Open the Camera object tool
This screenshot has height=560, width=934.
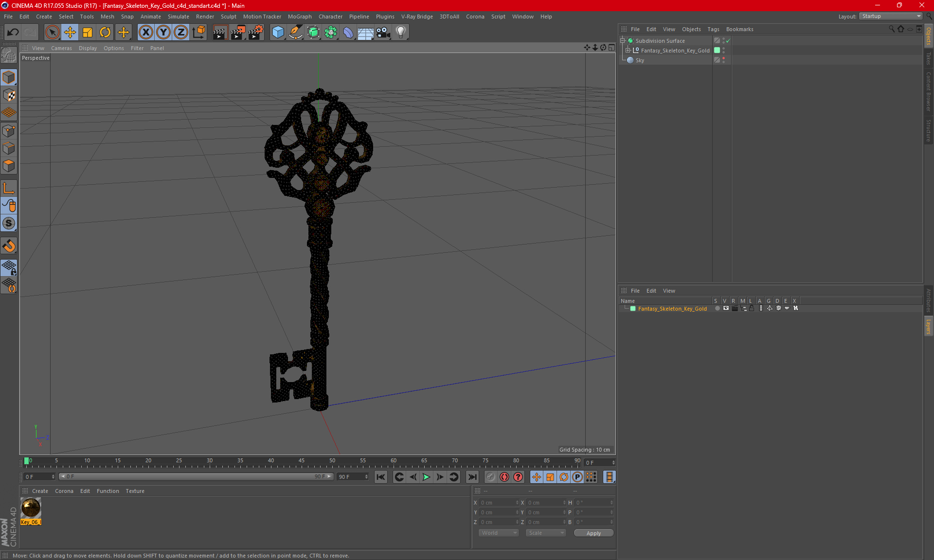tap(383, 33)
